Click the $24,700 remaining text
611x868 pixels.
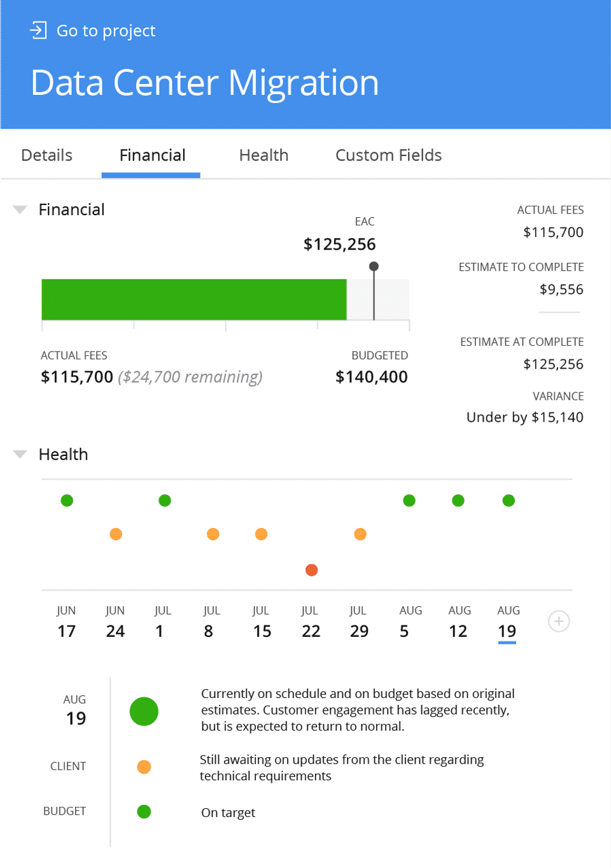click(x=190, y=377)
